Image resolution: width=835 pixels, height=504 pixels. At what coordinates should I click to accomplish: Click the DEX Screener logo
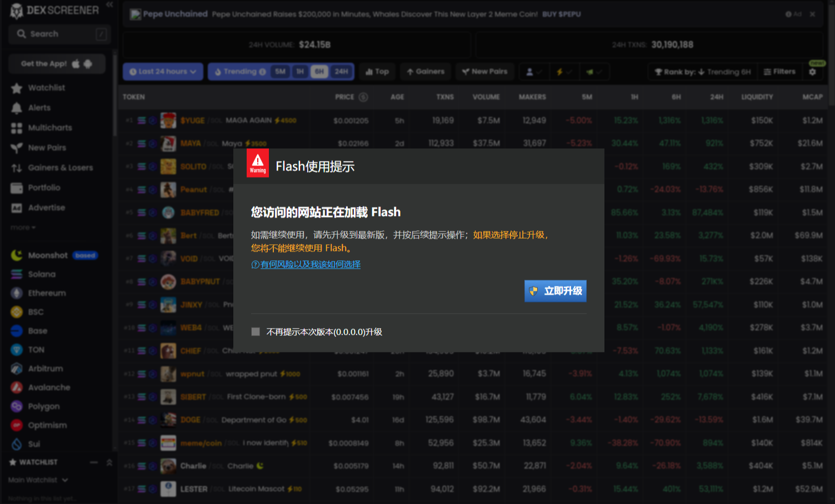[54, 10]
